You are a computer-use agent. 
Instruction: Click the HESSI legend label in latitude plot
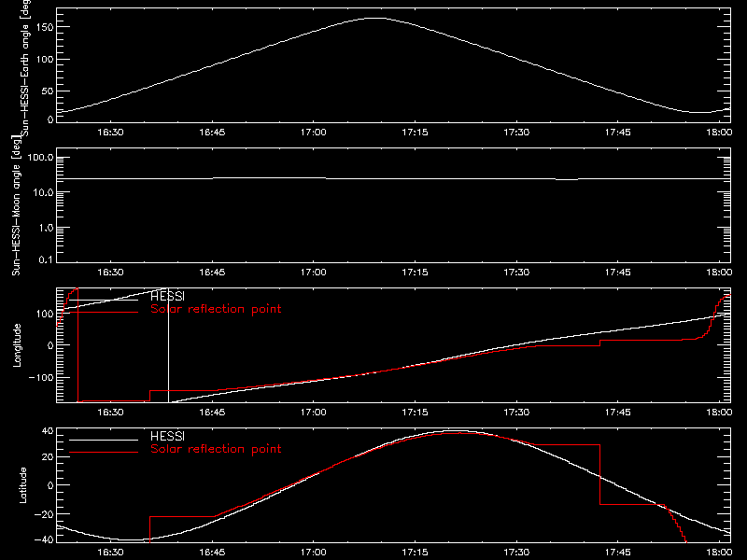[167, 436]
